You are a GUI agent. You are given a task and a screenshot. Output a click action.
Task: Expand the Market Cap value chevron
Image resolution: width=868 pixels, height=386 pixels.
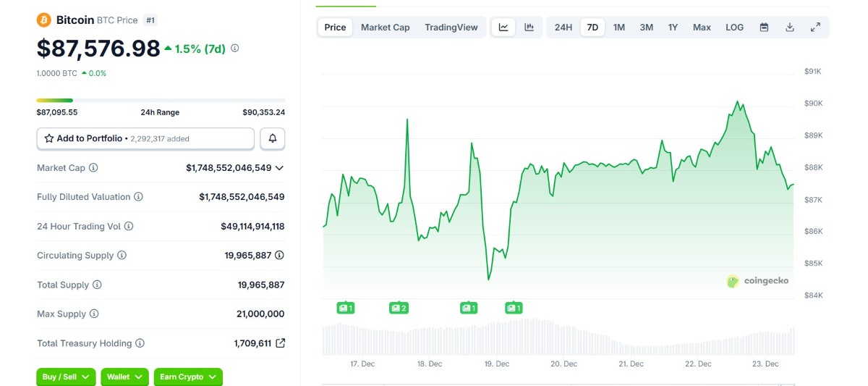coord(280,168)
